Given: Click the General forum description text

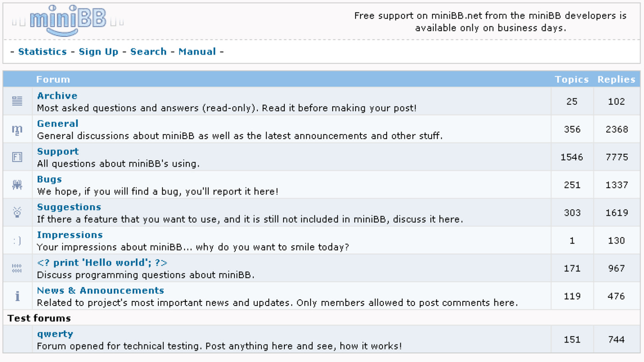Looking at the screenshot, I should 240,136.
